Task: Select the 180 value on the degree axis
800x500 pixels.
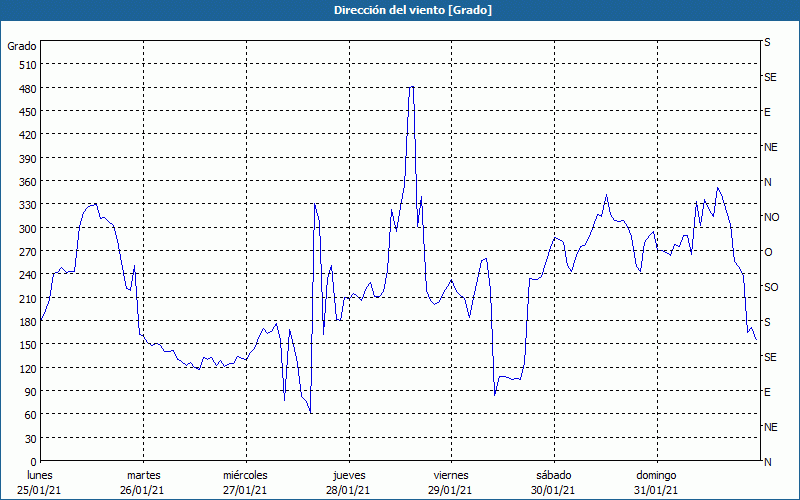Action: click(28, 322)
